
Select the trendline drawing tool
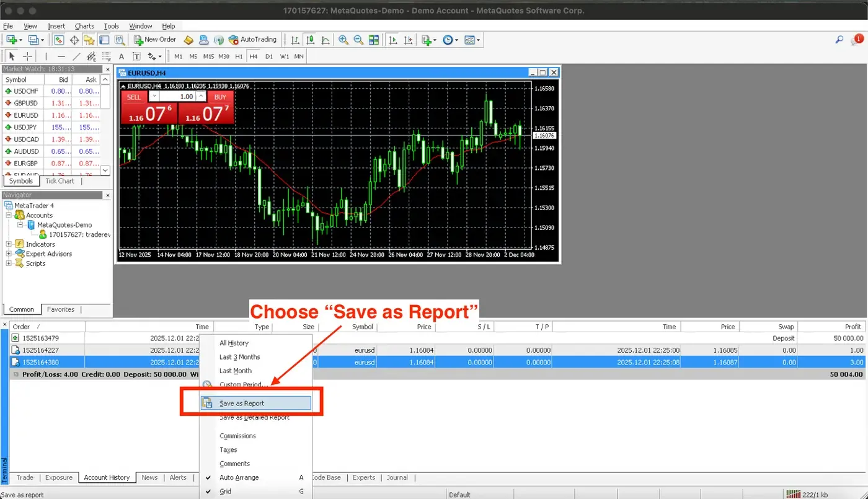pyautogui.click(x=76, y=56)
